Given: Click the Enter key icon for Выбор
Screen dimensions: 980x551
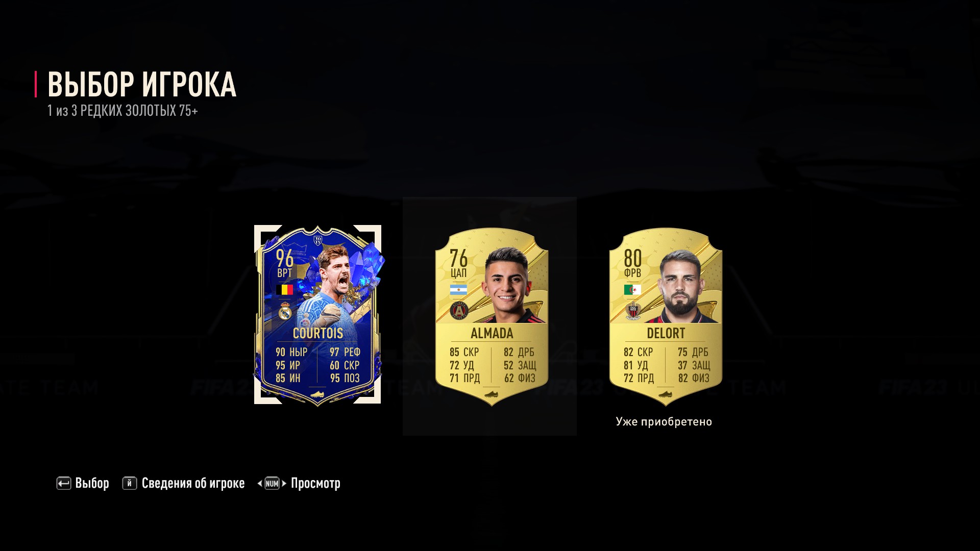Looking at the screenshot, I should tap(63, 483).
